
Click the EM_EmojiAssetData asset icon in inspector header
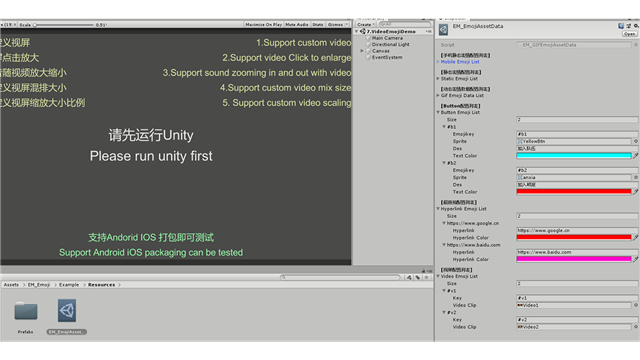click(x=443, y=29)
